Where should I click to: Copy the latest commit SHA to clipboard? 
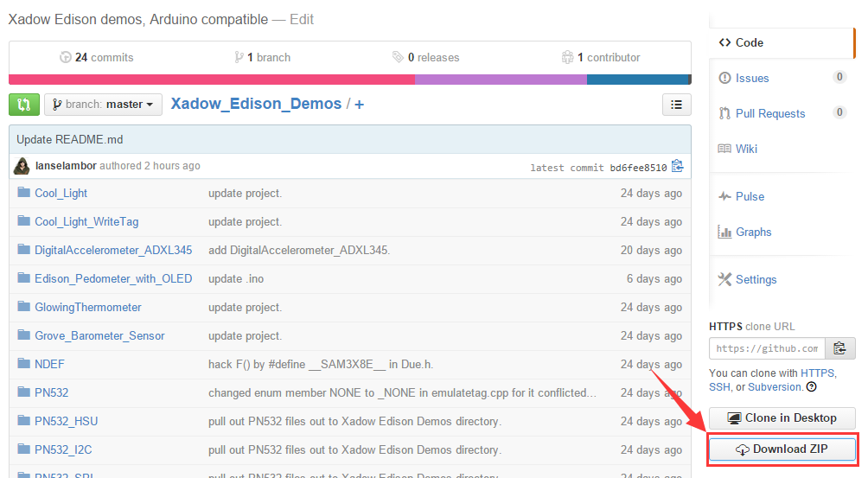tap(678, 166)
